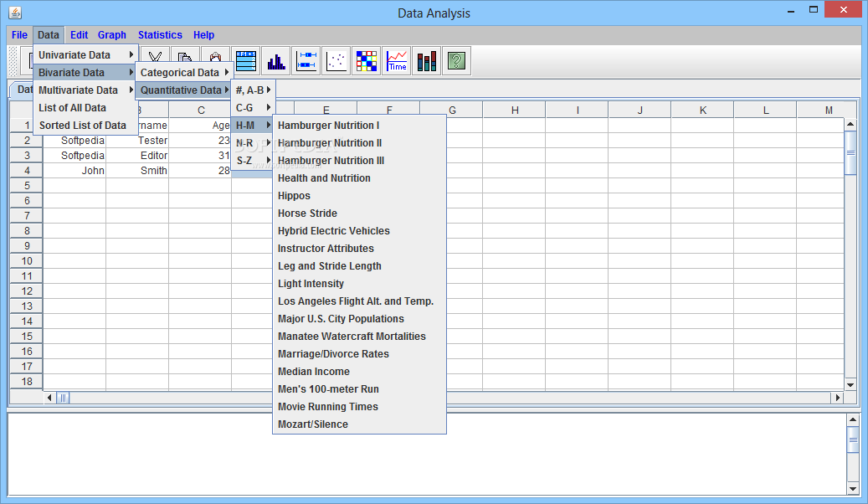868x504 pixels.
Task: Expand the C-G dataset group
Action: click(253, 108)
